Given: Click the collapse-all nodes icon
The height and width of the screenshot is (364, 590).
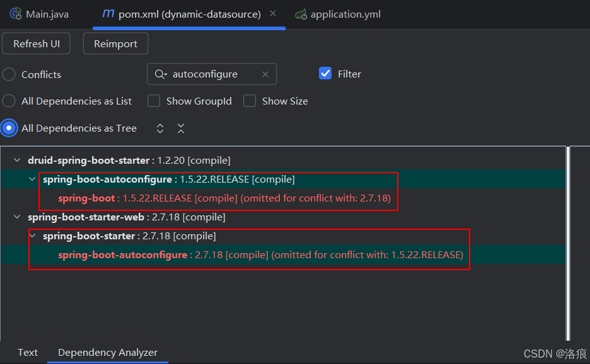Looking at the screenshot, I should click(x=180, y=128).
